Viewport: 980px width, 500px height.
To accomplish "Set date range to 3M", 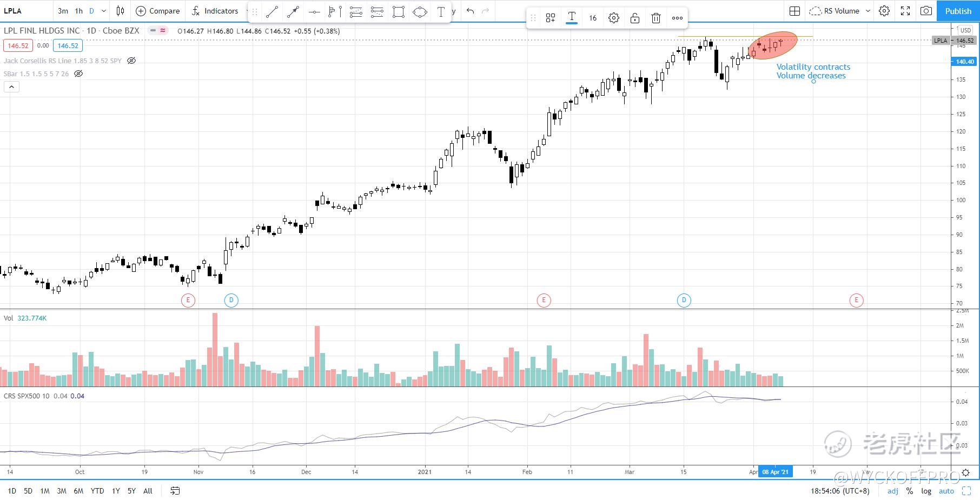I will 62,491.
